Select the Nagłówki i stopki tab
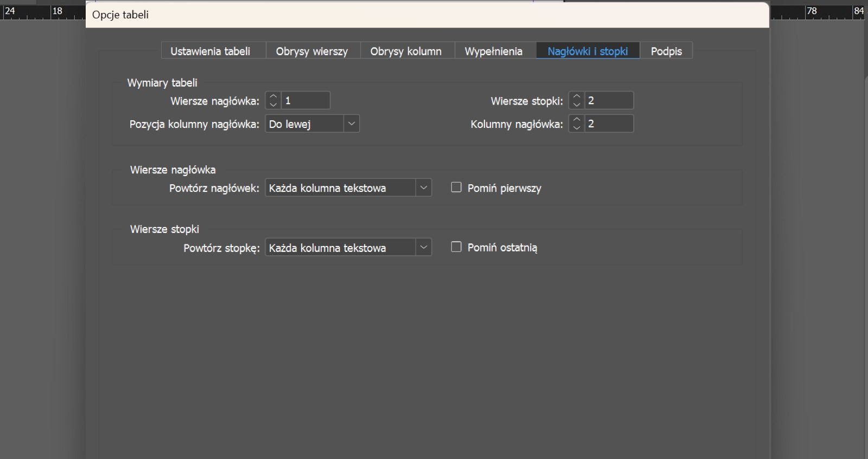The height and width of the screenshot is (459, 868). (x=588, y=51)
